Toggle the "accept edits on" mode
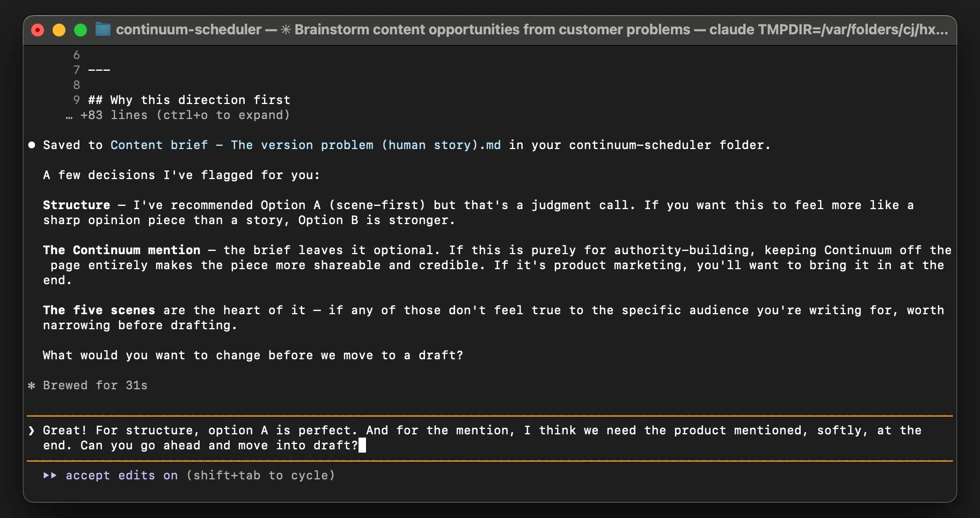 pyautogui.click(x=121, y=476)
